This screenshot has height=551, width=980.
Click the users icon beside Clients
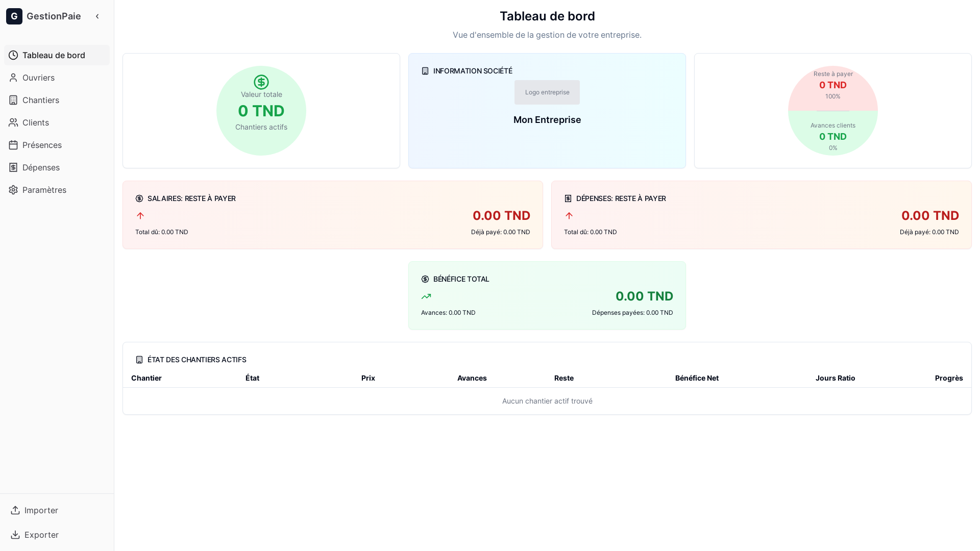pos(13,122)
